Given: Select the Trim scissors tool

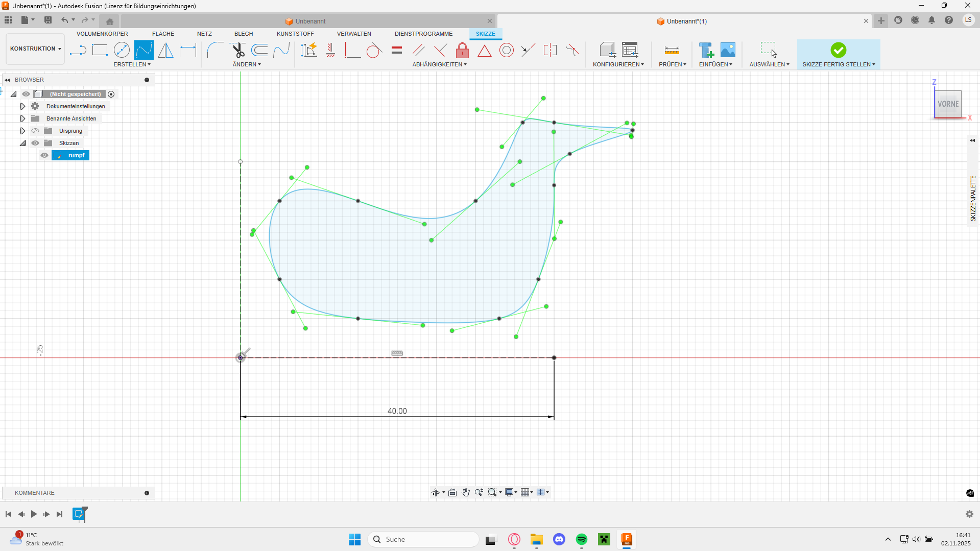Looking at the screenshot, I should point(238,50).
